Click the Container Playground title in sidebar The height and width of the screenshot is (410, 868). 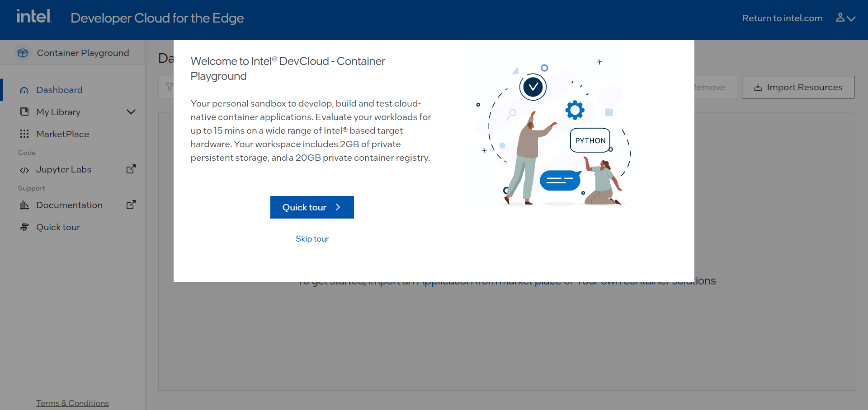pos(83,53)
